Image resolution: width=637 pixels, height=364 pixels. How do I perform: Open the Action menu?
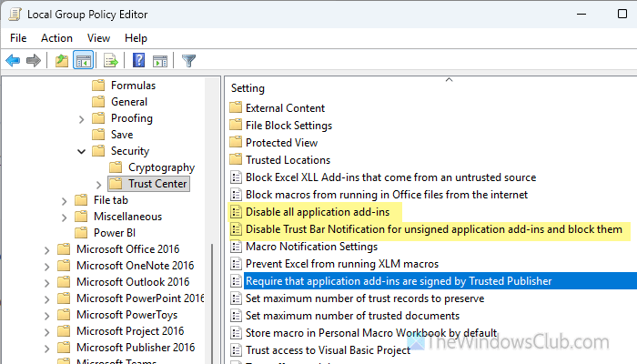tap(56, 38)
